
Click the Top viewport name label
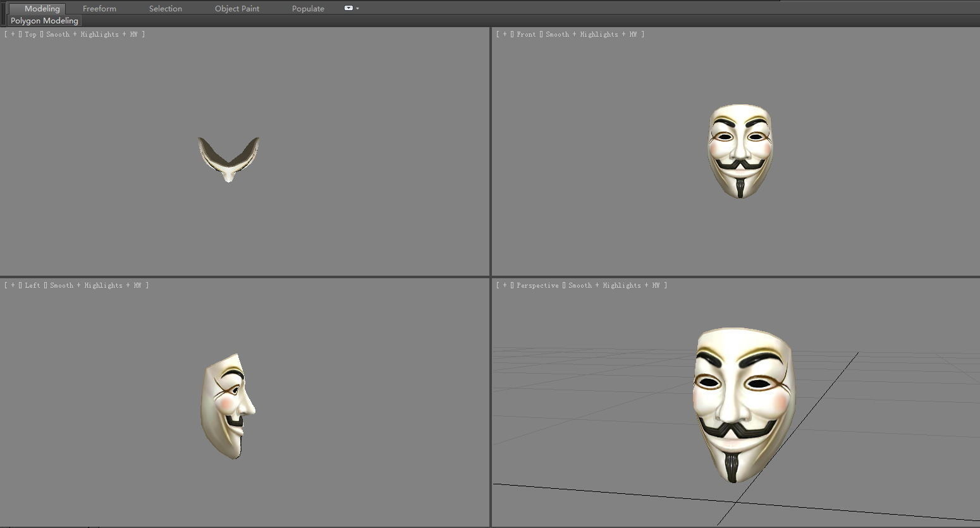30,34
